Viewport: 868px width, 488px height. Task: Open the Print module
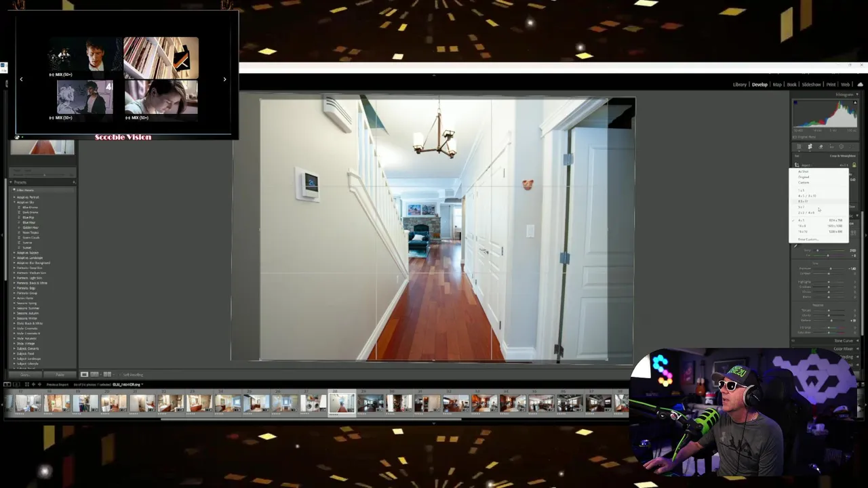point(831,85)
